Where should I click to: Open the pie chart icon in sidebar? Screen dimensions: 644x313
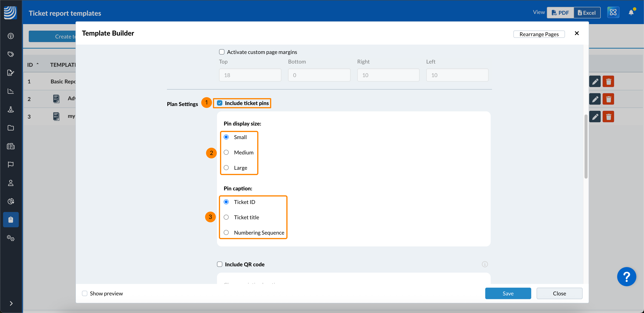[11, 201]
